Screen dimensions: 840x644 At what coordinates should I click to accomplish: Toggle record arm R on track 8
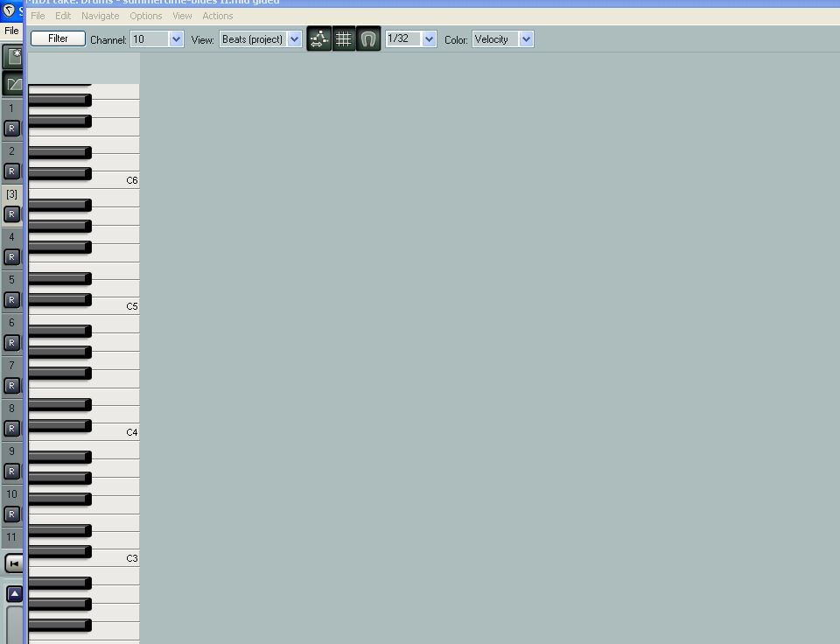11,429
